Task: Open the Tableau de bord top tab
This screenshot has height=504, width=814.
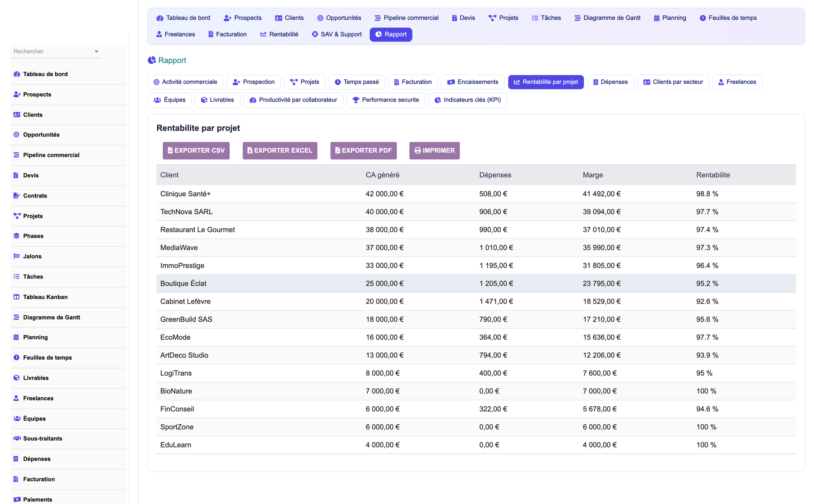Action: click(x=183, y=18)
